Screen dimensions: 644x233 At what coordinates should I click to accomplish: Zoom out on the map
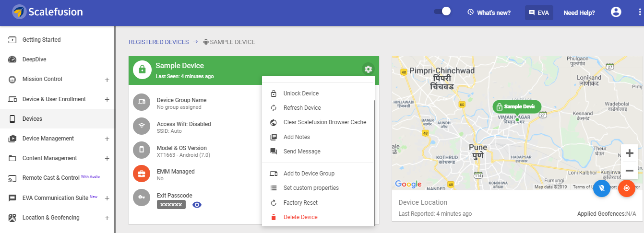pos(630,171)
